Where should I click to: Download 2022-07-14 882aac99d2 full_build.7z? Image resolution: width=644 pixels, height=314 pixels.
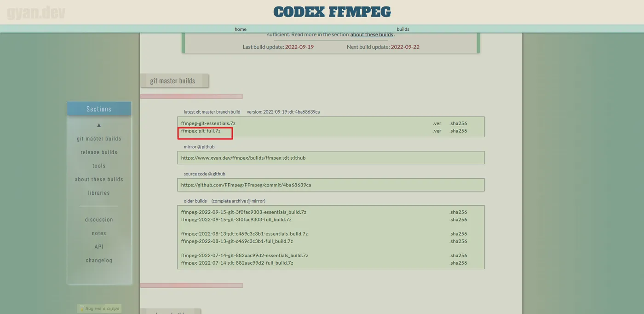237,263
